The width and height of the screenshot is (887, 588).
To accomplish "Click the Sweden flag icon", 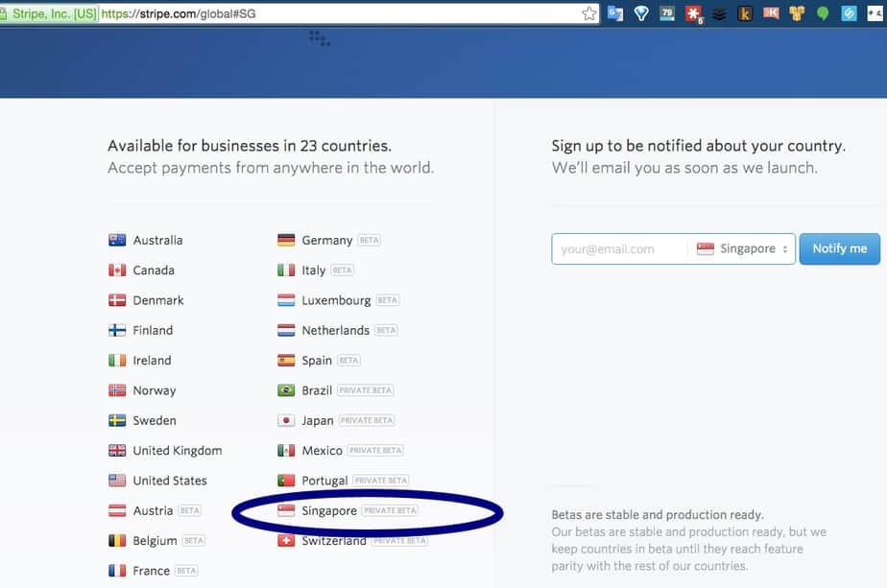I will 117,420.
